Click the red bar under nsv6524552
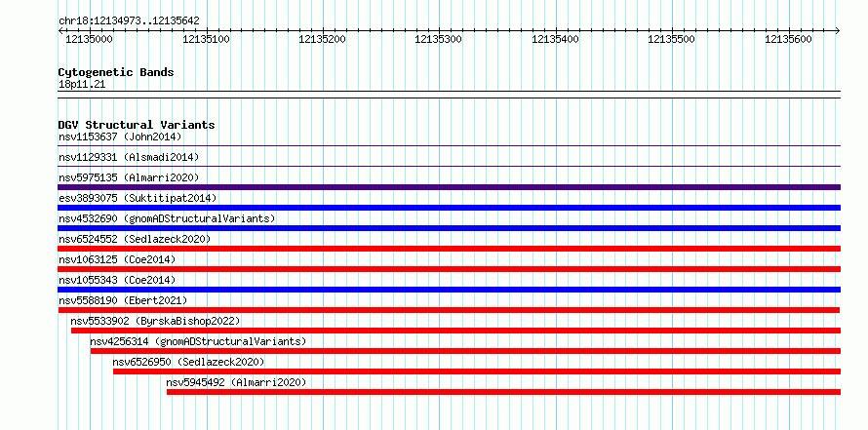 point(450,249)
